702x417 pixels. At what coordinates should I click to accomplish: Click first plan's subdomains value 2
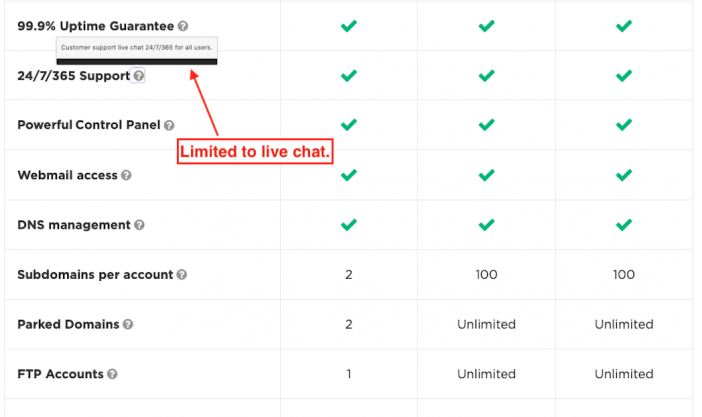pos(349,275)
